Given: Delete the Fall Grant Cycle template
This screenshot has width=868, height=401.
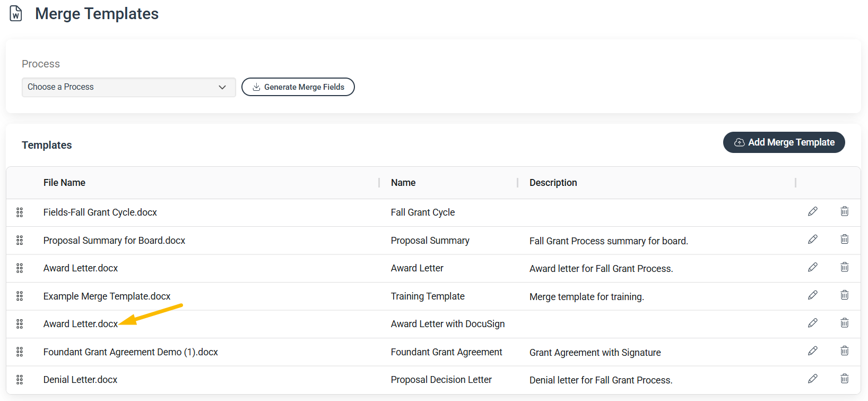Looking at the screenshot, I should (x=845, y=211).
